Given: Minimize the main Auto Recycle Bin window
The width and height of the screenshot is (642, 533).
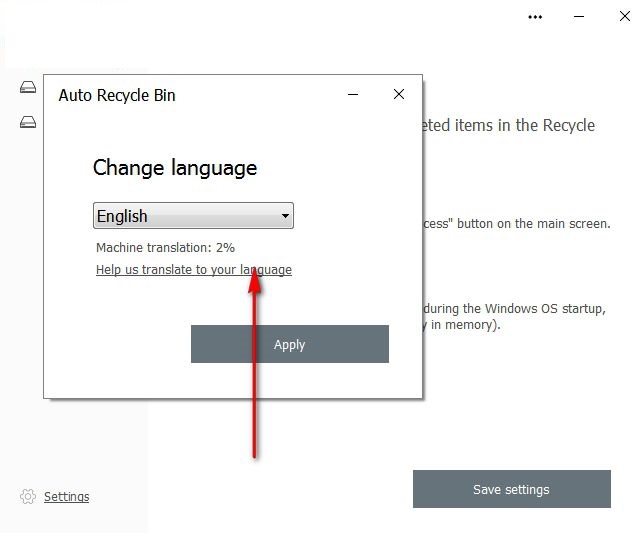Looking at the screenshot, I should click(x=579, y=17).
